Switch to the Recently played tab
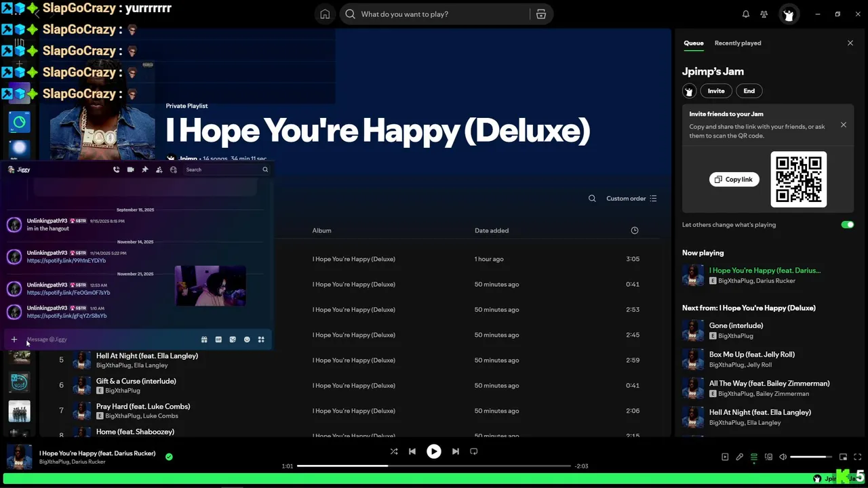This screenshot has width=868, height=488. pos(738,43)
